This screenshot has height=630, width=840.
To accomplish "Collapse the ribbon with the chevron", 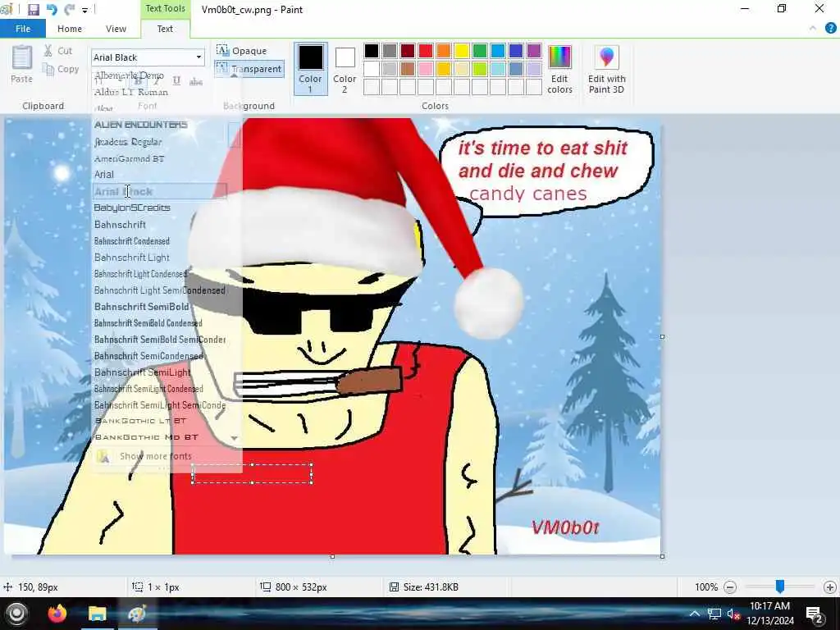I will click(813, 29).
